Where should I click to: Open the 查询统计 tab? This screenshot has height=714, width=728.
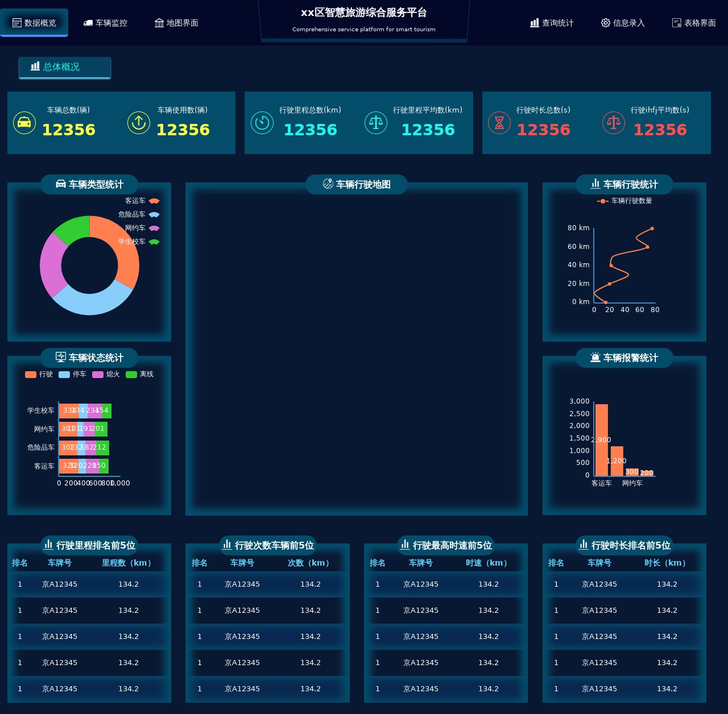click(552, 23)
